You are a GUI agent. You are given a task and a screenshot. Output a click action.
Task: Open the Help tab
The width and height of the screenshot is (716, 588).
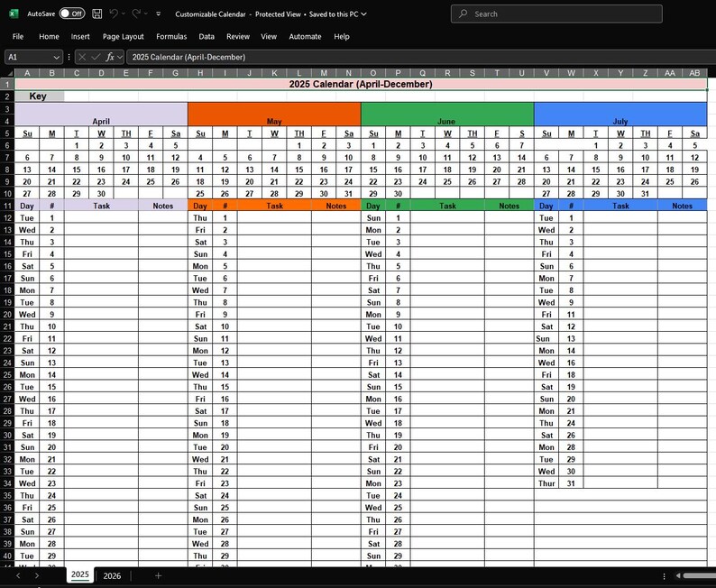342,36
